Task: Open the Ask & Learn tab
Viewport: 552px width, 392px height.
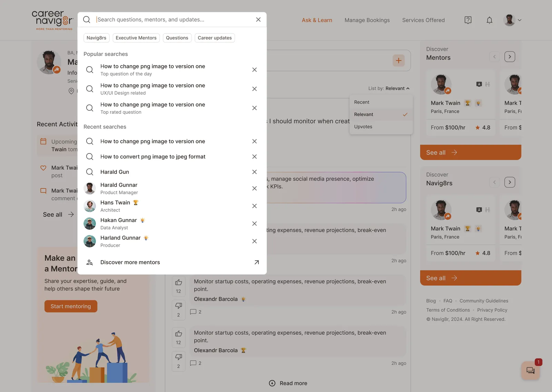Action: pyautogui.click(x=317, y=20)
